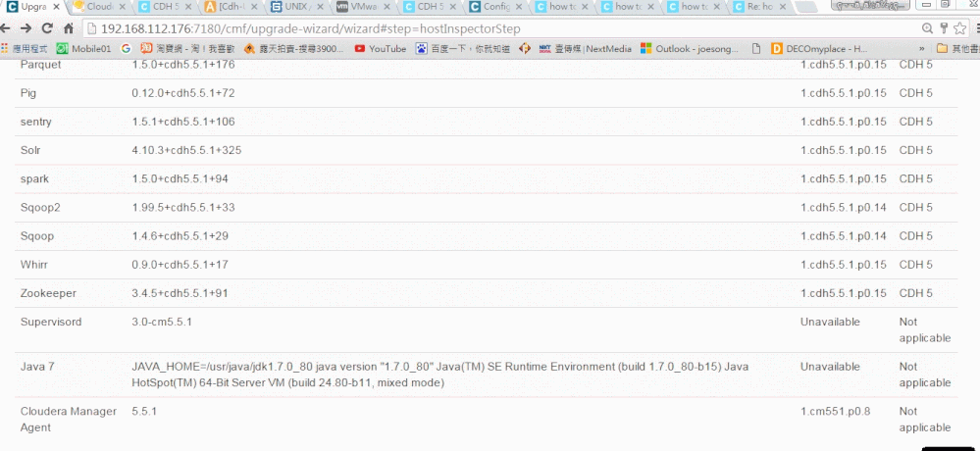Select the Cloudera Manager Agent label
The image size is (980, 451).
(x=68, y=420)
